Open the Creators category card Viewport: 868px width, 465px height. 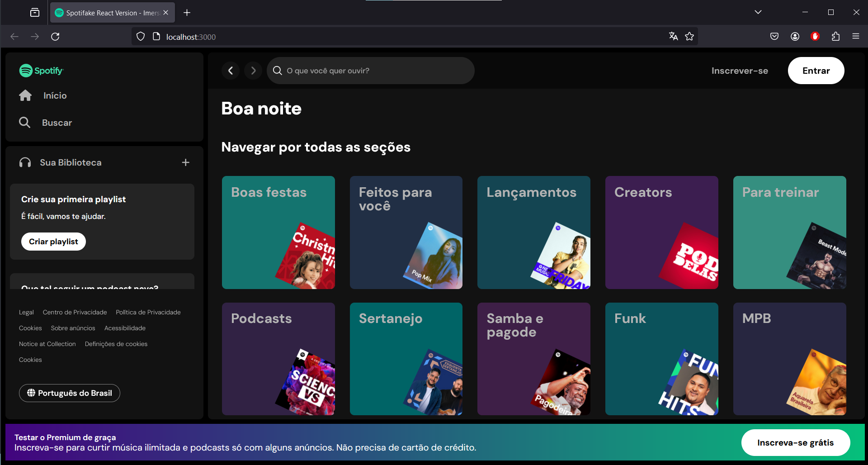pyautogui.click(x=662, y=232)
